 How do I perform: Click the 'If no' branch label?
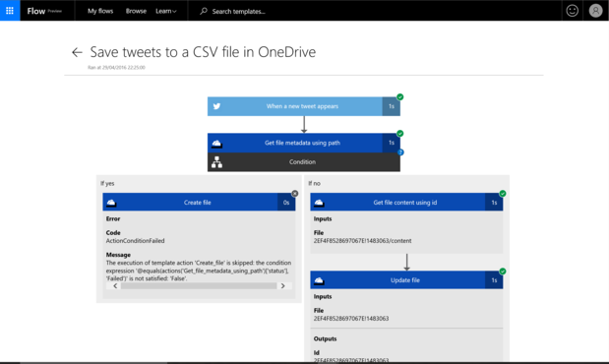coord(314,183)
